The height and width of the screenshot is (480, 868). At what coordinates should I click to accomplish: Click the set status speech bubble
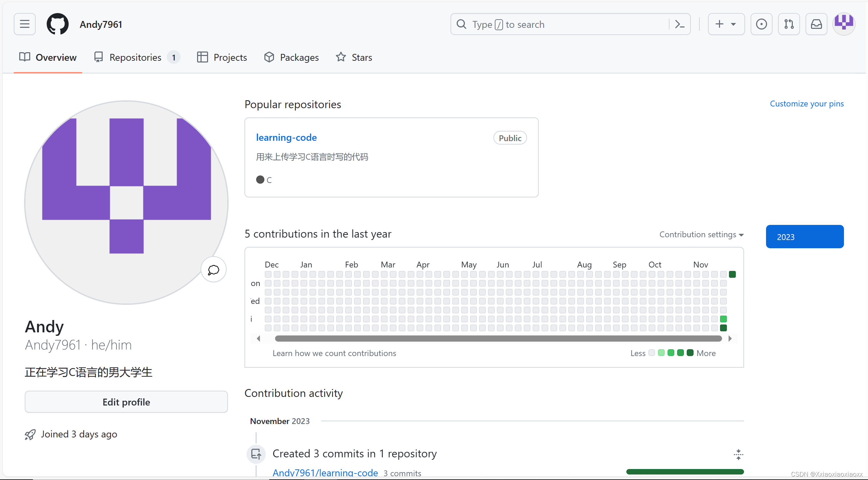(213, 270)
